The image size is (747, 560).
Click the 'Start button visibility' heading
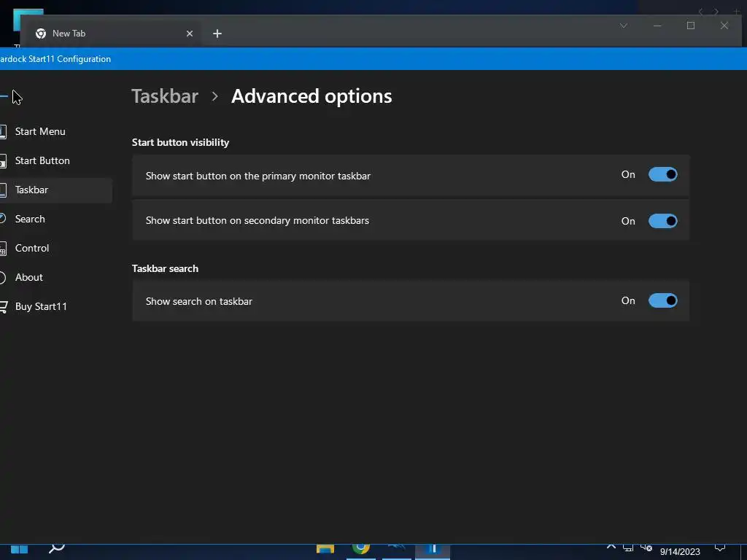(180, 142)
